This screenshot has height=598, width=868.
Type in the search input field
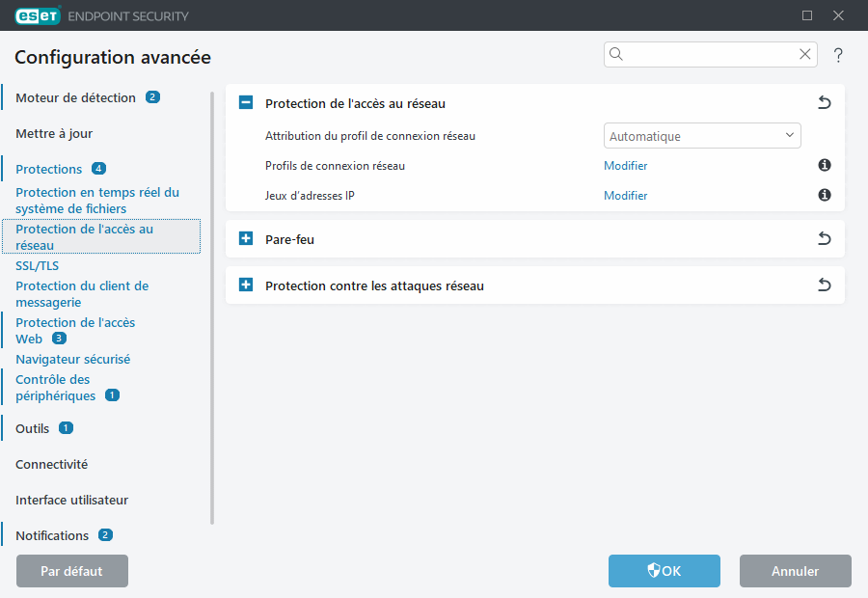click(x=704, y=54)
